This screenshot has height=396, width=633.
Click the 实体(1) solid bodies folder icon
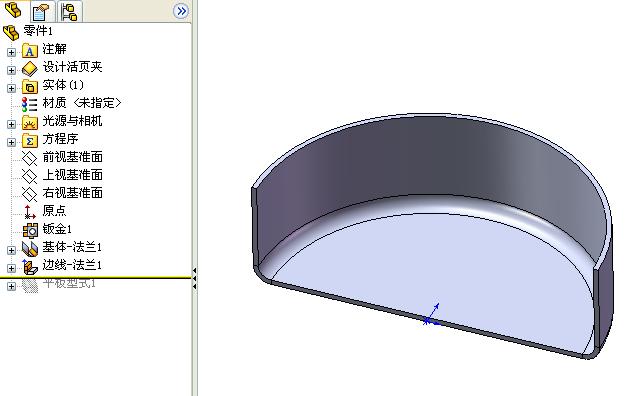click(x=29, y=86)
